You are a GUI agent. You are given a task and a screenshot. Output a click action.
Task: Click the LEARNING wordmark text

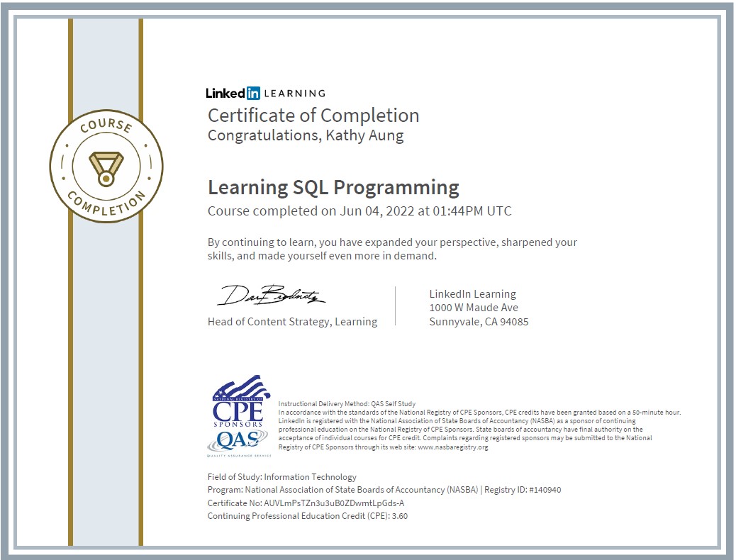click(x=295, y=94)
